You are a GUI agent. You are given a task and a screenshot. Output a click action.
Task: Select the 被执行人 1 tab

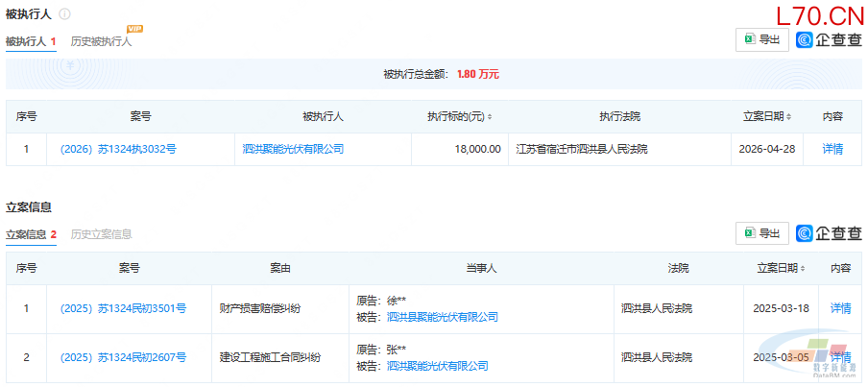click(x=31, y=41)
